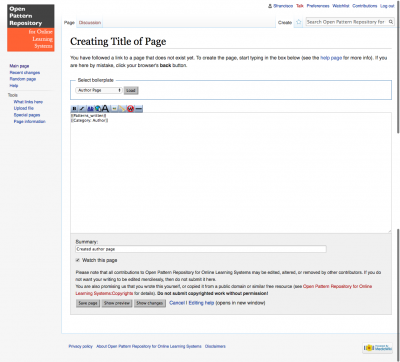Open the help page link
The height and width of the screenshot is (362, 400).
tap(331, 58)
